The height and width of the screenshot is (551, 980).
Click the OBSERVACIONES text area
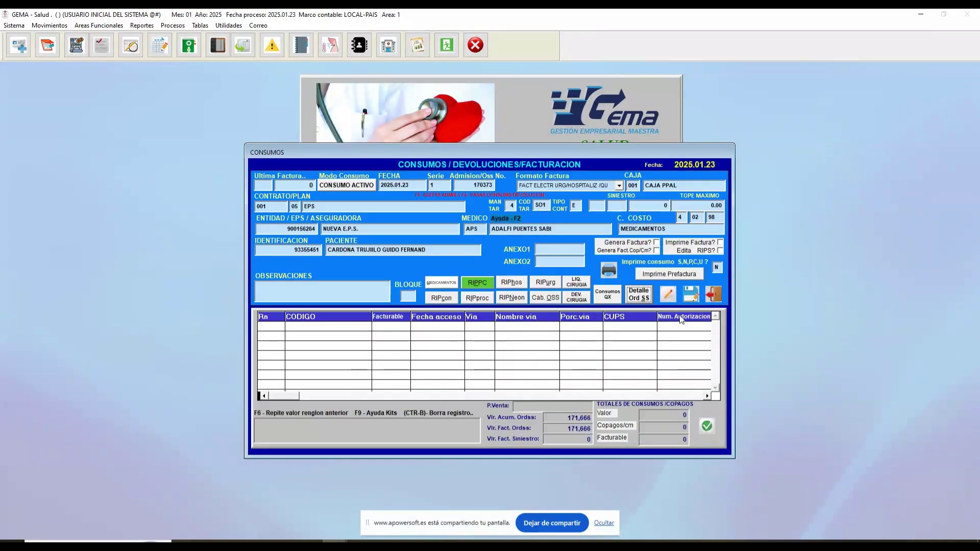(322, 291)
